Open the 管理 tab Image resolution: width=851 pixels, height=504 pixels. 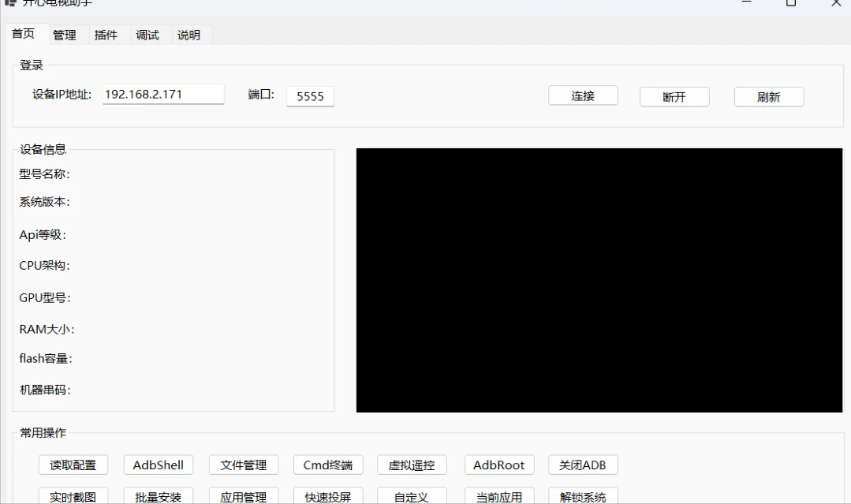(x=65, y=35)
